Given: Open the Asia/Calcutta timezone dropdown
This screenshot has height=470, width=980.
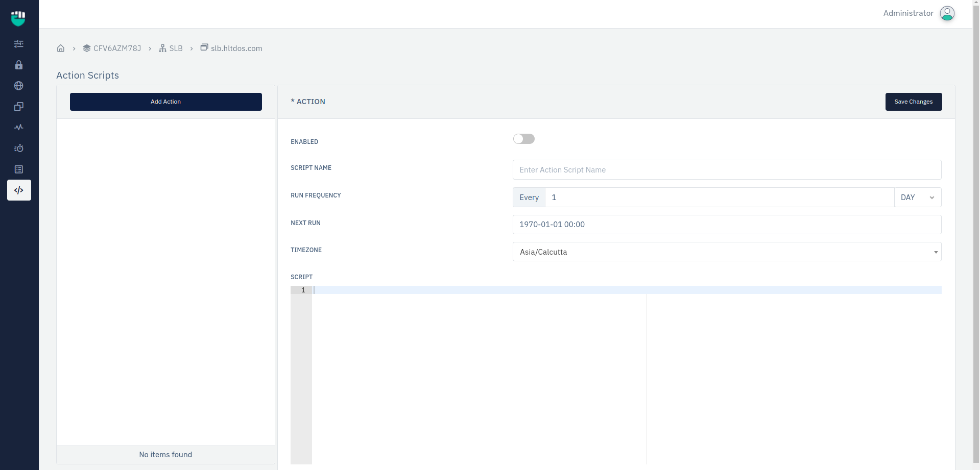Looking at the screenshot, I should tap(726, 252).
